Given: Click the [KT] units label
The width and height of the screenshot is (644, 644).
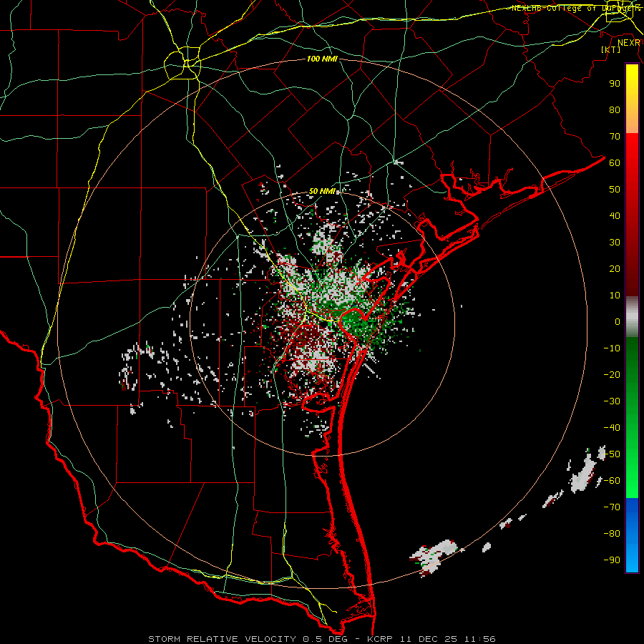Looking at the screenshot, I should 611,49.
